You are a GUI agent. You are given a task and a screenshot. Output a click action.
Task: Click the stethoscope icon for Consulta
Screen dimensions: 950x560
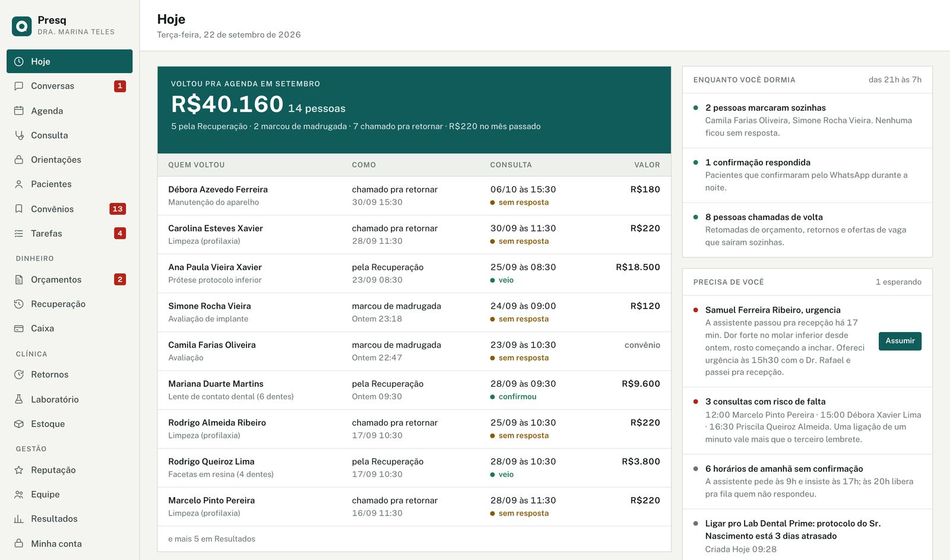click(x=19, y=135)
